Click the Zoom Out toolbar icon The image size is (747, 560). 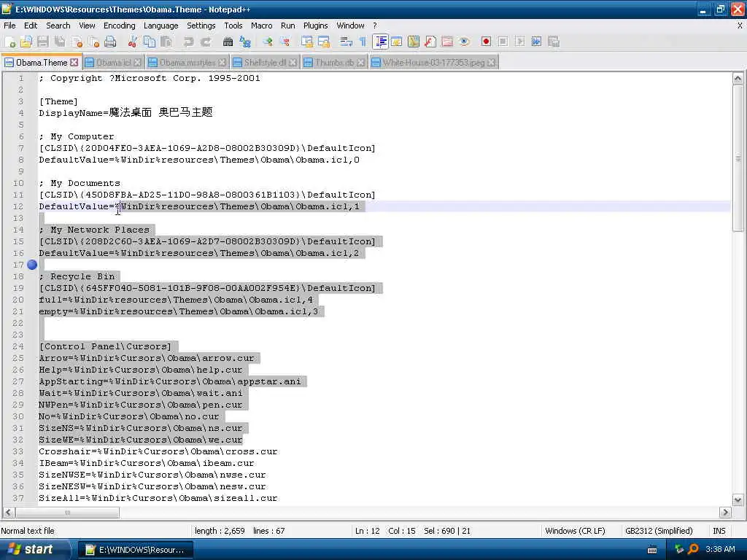pyautogui.click(x=285, y=42)
